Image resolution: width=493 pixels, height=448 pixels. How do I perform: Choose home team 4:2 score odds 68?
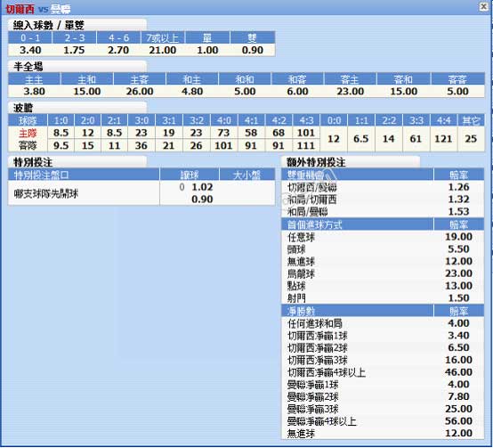click(279, 133)
